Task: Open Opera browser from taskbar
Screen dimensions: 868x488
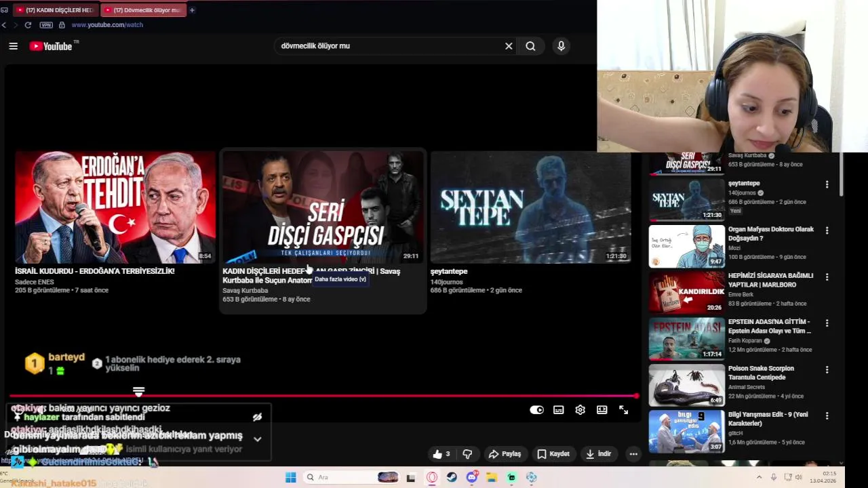Action: coord(432,477)
